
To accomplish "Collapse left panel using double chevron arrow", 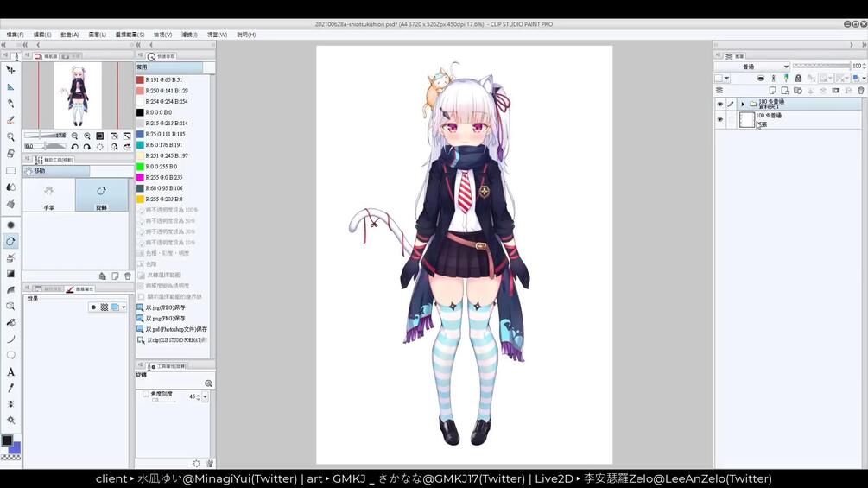I will 3,45.
